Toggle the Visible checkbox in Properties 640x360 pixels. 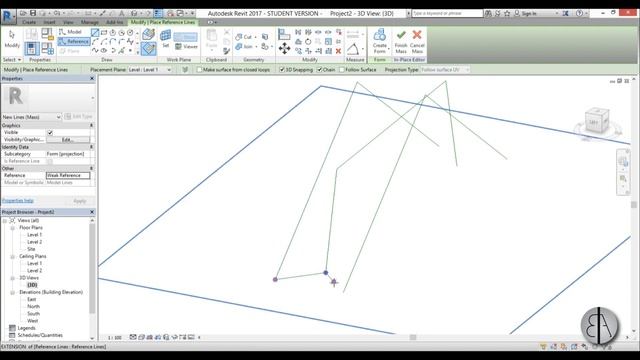point(50,133)
